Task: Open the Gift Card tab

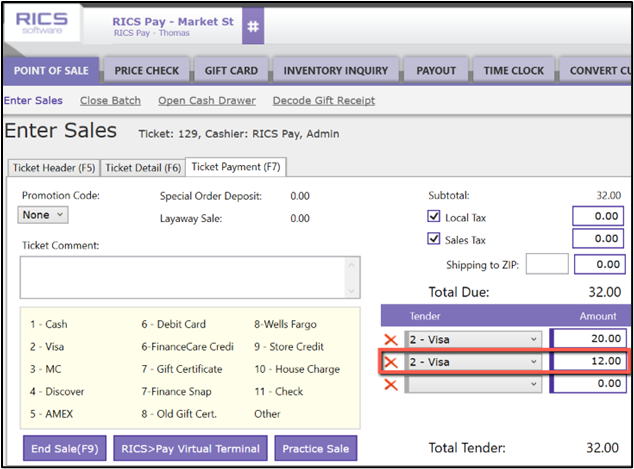Action: click(x=231, y=70)
